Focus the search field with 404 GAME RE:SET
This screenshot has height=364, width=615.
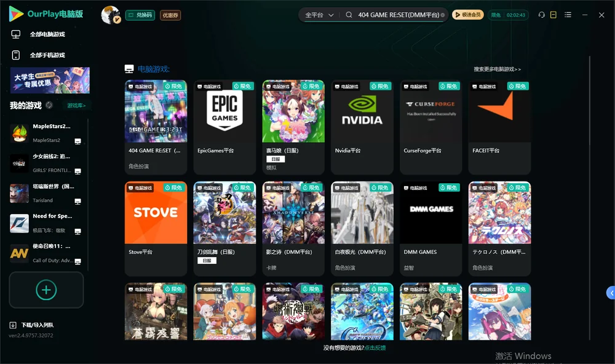click(398, 15)
